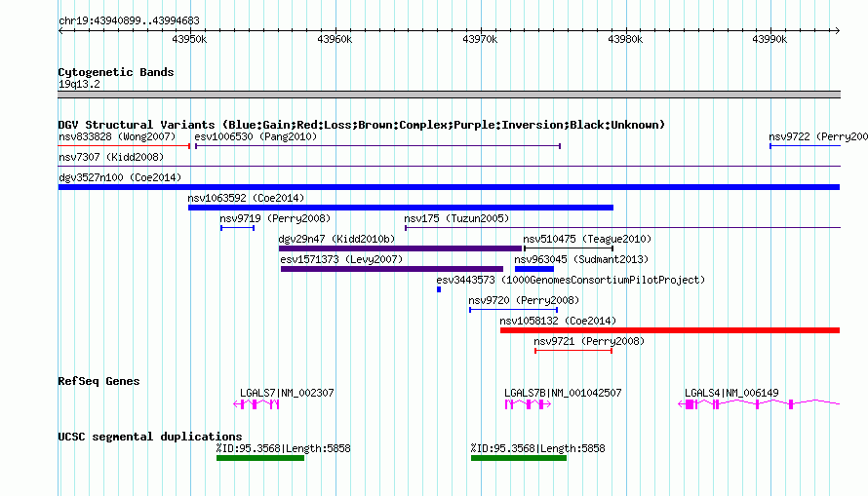Click nsv9720 (Perry2008) variant label

coord(524,300)
